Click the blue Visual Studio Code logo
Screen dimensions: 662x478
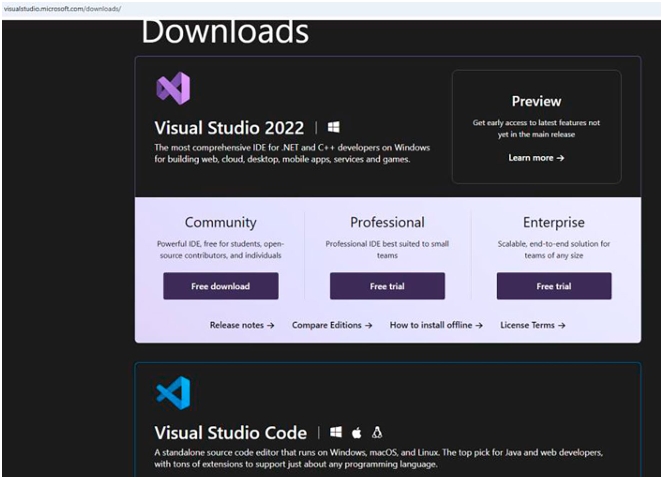(x=172, y=393)
